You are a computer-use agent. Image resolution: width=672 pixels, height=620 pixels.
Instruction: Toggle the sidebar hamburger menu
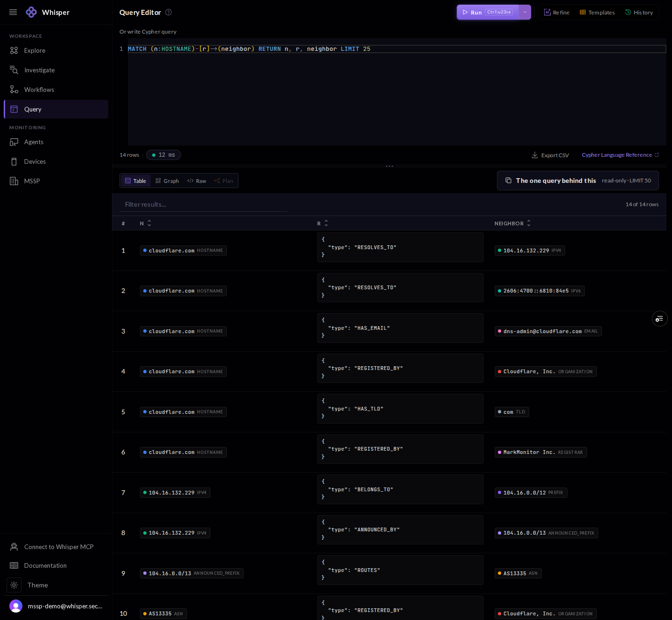point(13,12)
